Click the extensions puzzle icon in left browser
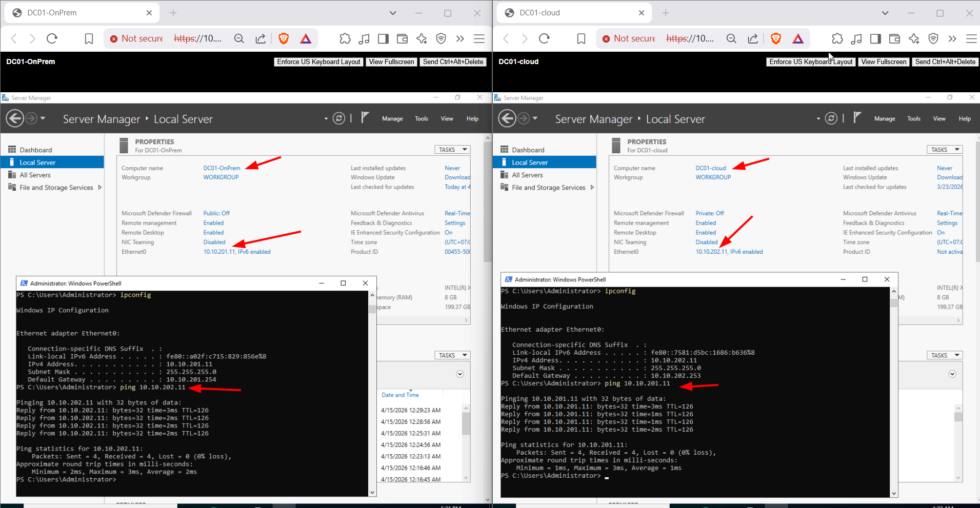The width and height of the screenshot is (980, 508). point(345,38)
